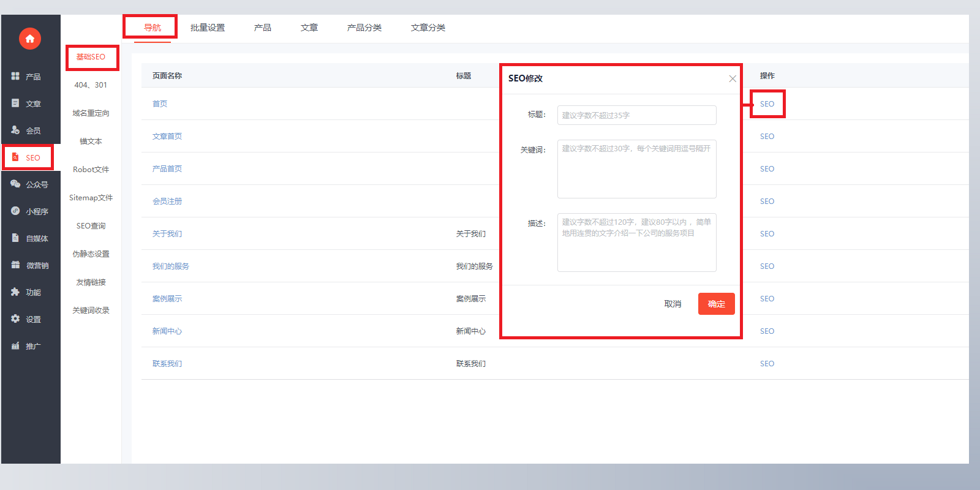Focus the 关键词 text area
Viewport: 980px width, 490px height.
coord(637,169)
